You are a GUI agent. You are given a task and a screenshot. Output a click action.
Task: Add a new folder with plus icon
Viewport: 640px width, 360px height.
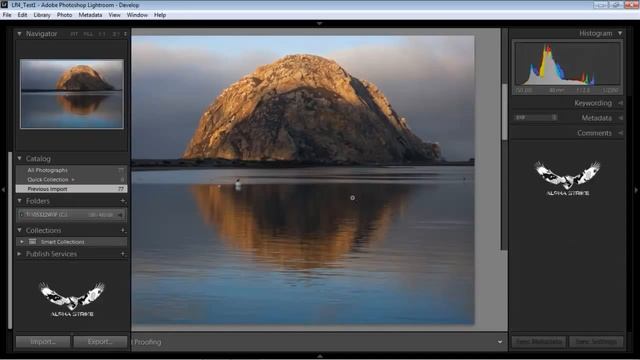click(x=123, y=201)
